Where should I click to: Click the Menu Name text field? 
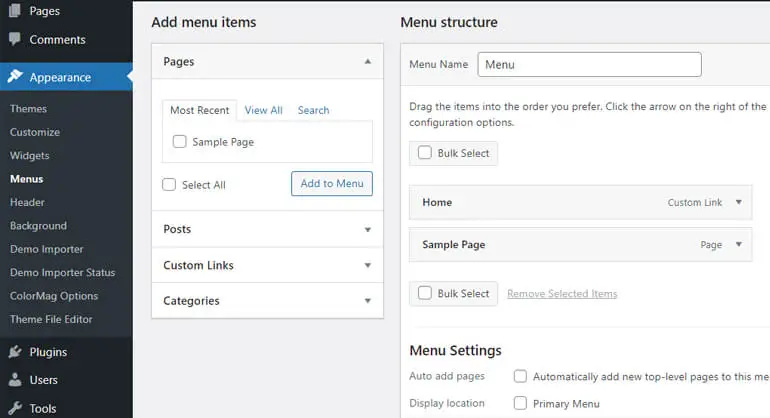pos(589,64)
